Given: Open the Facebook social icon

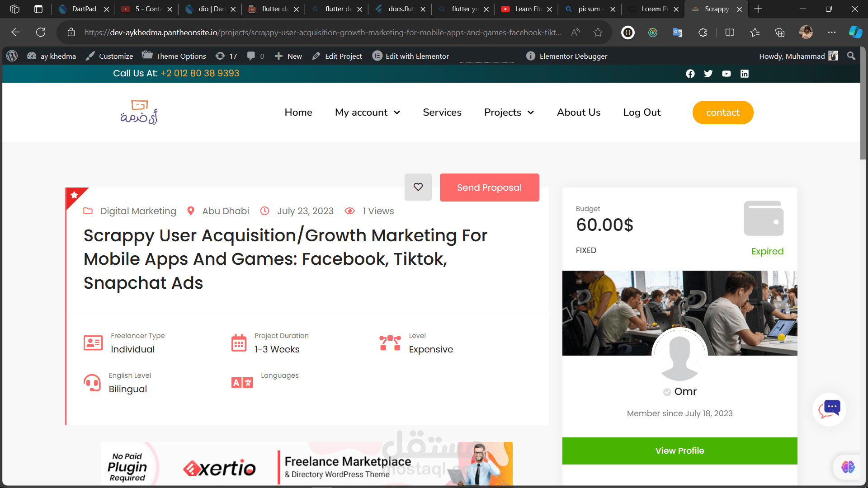Looking at the screenshot, I should (x=690, y=74).
